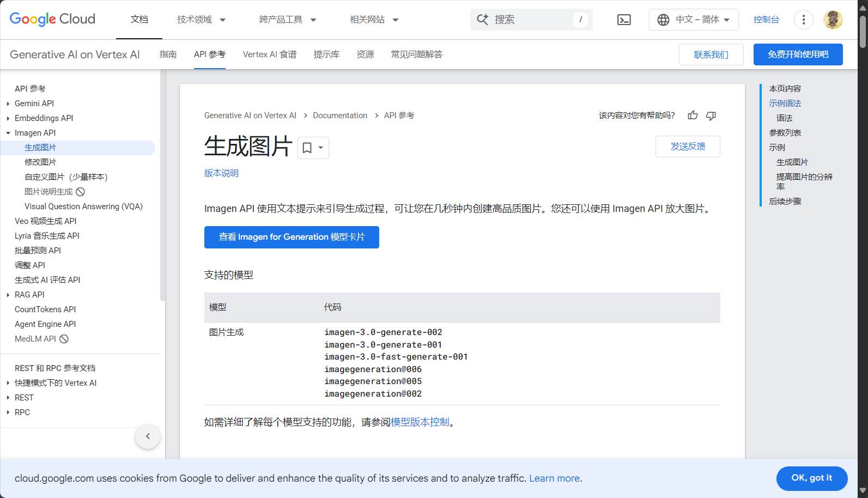Switch to the 指南 tab
The width and height of the screenshot is (868, 498).
(x=168, y=54)
